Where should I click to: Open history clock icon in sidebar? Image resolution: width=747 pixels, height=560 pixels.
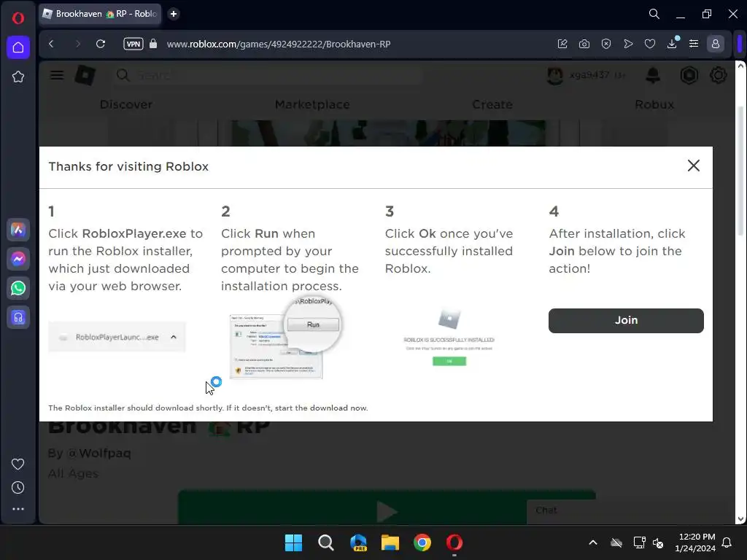(18, 487)
